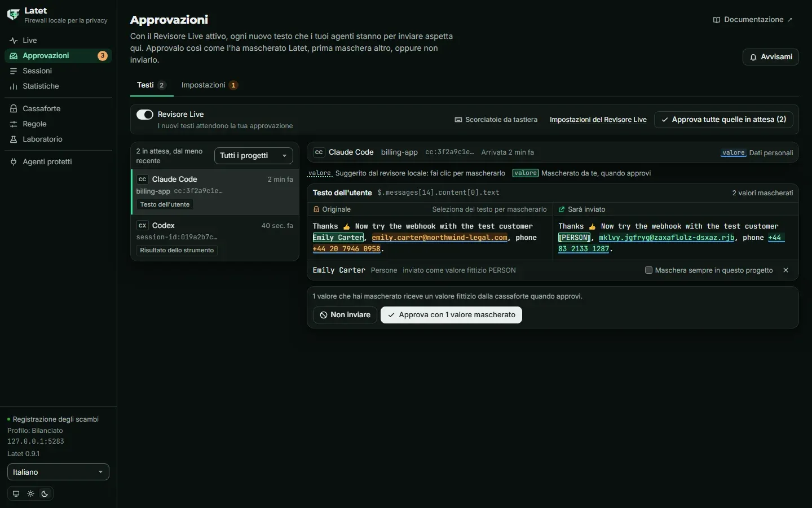812x508 pixels.
Task: Switch to the Impostazioni tab
Action: (x=209, y=85)
